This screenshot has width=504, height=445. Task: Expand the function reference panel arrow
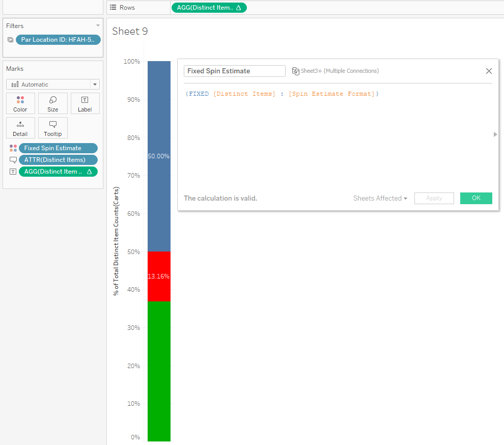(x=495, y=134)
